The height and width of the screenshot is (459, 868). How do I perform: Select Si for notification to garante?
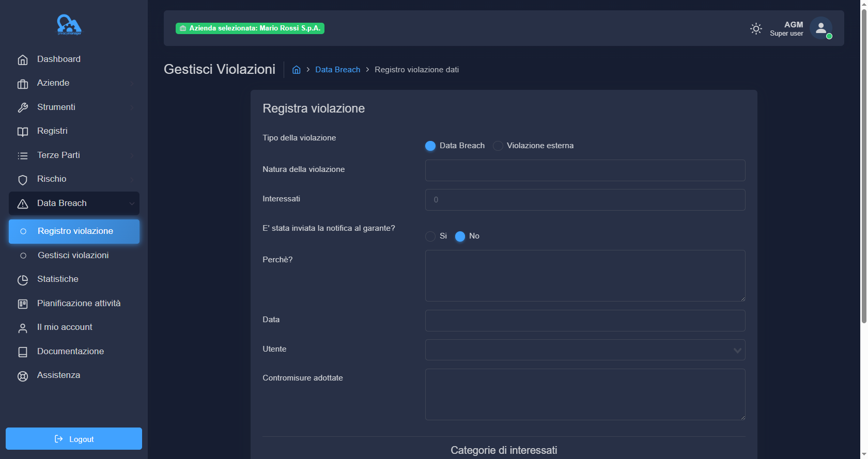pos(430,236)
